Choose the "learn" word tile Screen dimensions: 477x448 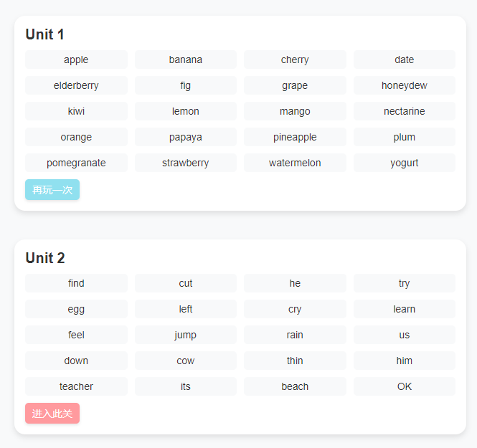coord(404,309)
